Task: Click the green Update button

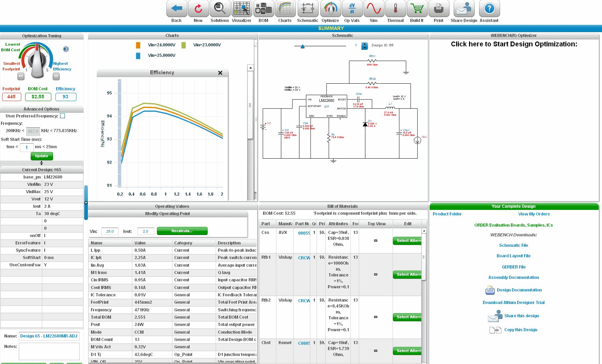Action: [x=42, y=156]
